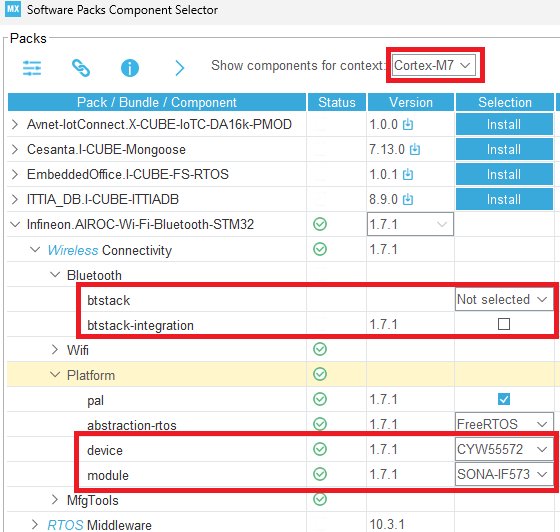Click download icon next to version 1.0.0
Viewport: 560px width, 532px height.
point(408,124)
